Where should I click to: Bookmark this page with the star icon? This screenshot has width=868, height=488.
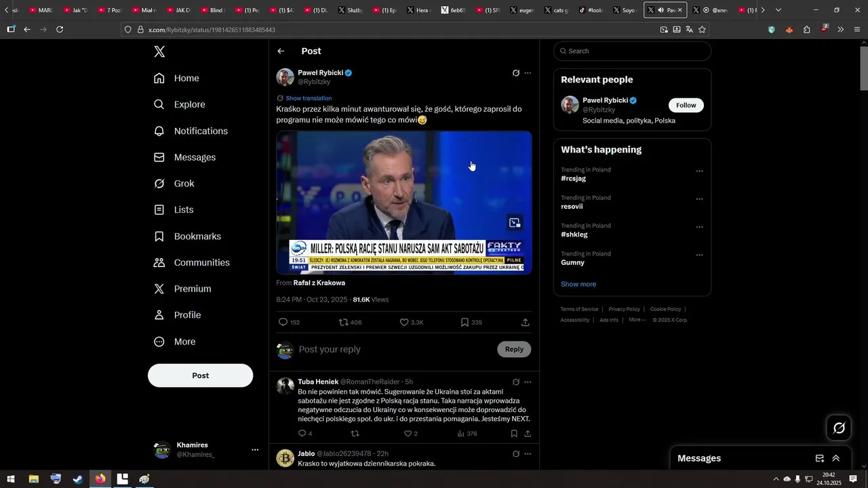702,30
